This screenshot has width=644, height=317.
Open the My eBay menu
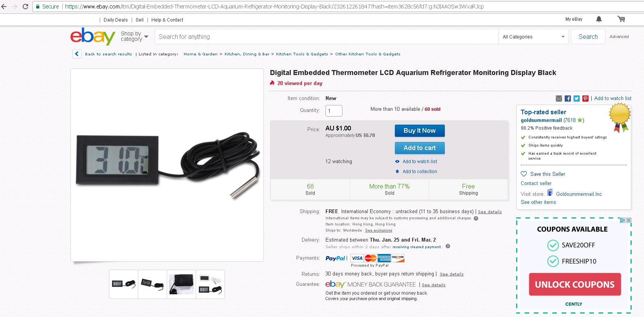tap(574, 19)
